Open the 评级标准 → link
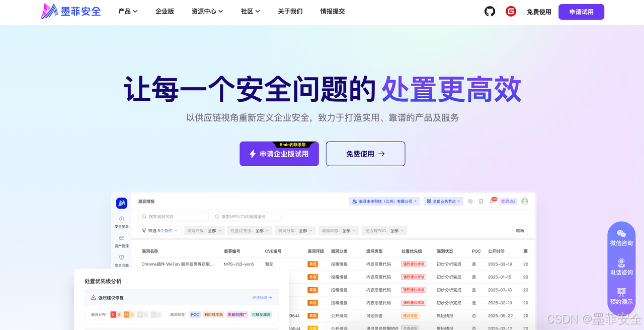Screen dimensions: 644x330 click(x=262, y=298)
